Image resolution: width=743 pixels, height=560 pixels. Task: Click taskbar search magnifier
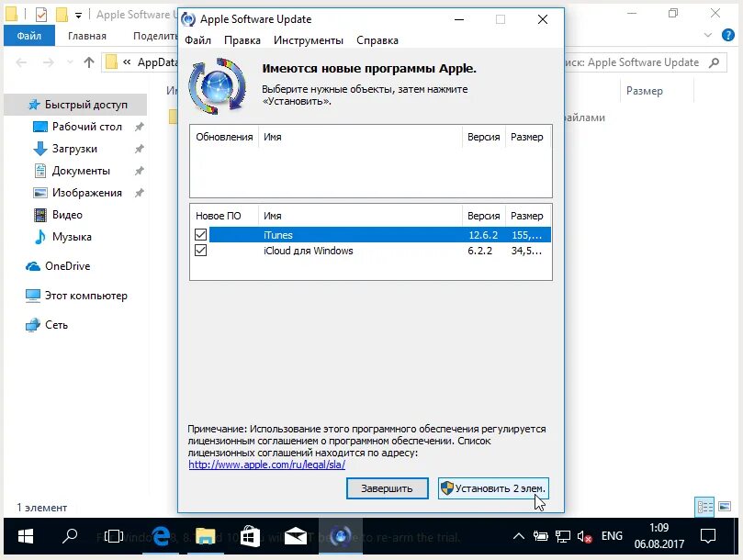pos(70,536)
